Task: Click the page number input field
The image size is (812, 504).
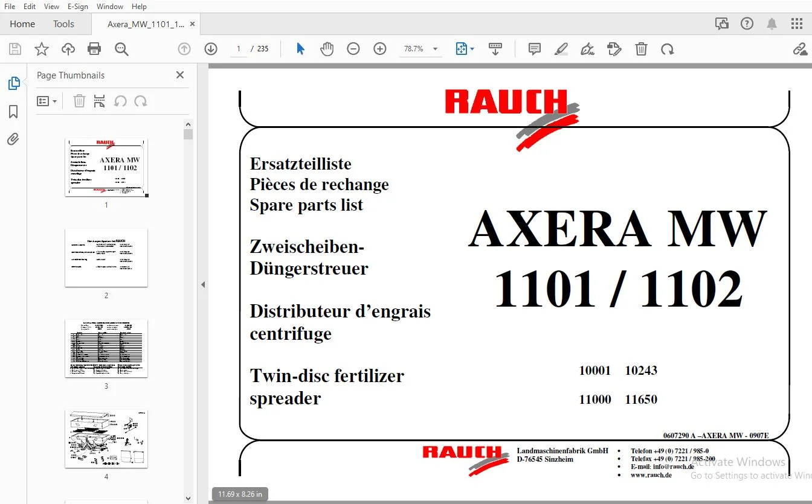Action: pos(239,49)
